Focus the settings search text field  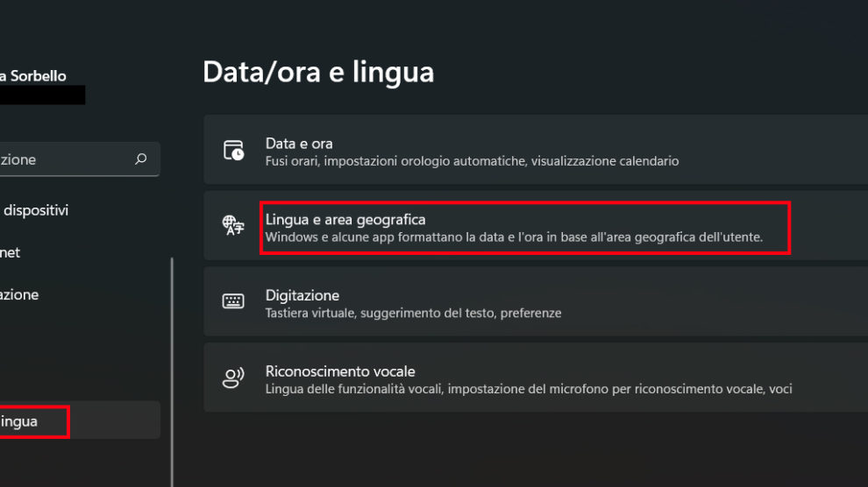click(61, 159)
